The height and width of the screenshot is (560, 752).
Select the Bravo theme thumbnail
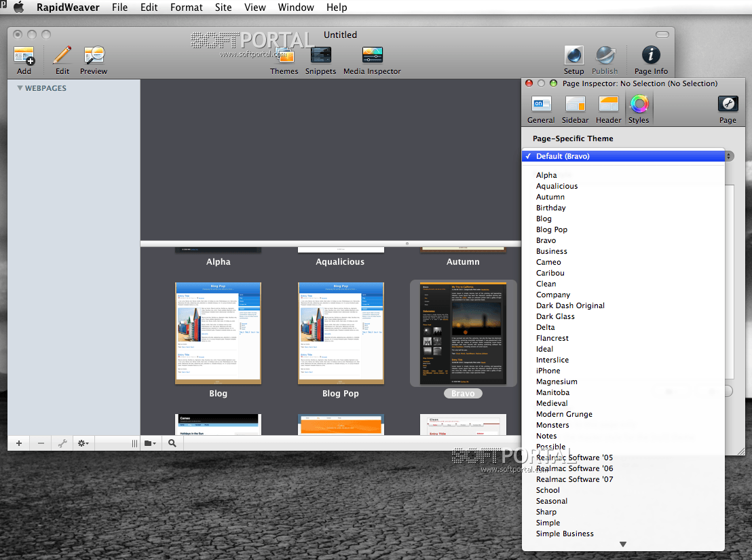[463, 333]
